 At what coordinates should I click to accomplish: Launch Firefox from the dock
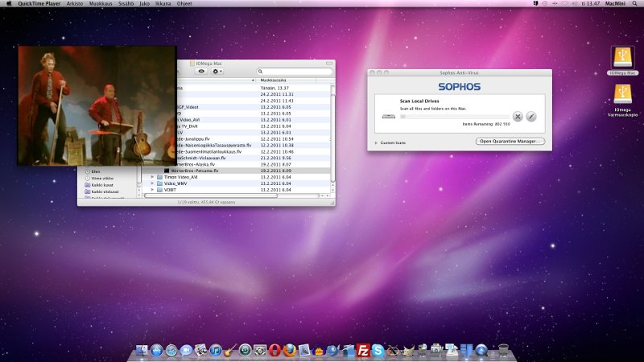pyautogui.click(x=290, y=350)
